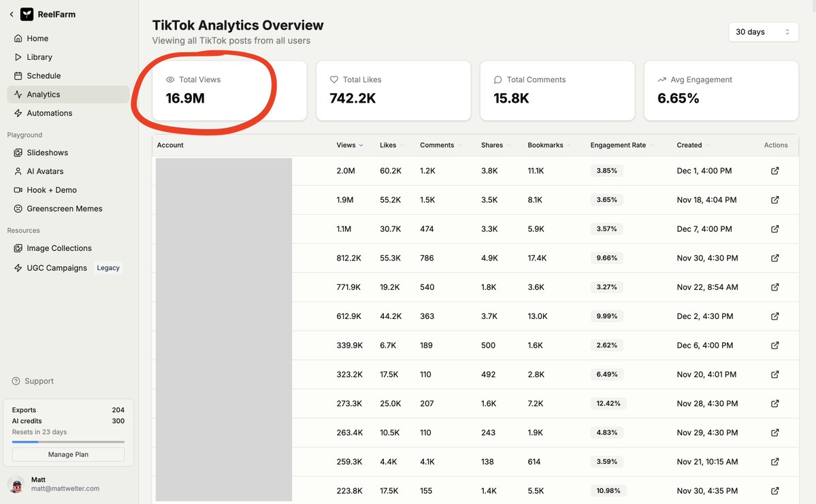Open Greenscreen Memes in Playground

[64, 209]
